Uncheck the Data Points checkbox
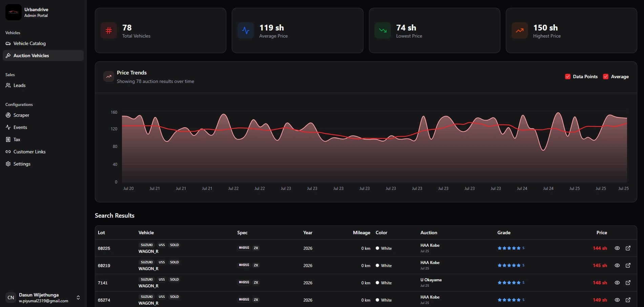The width and height of the screenshot is (644, 307). point(568,76)
